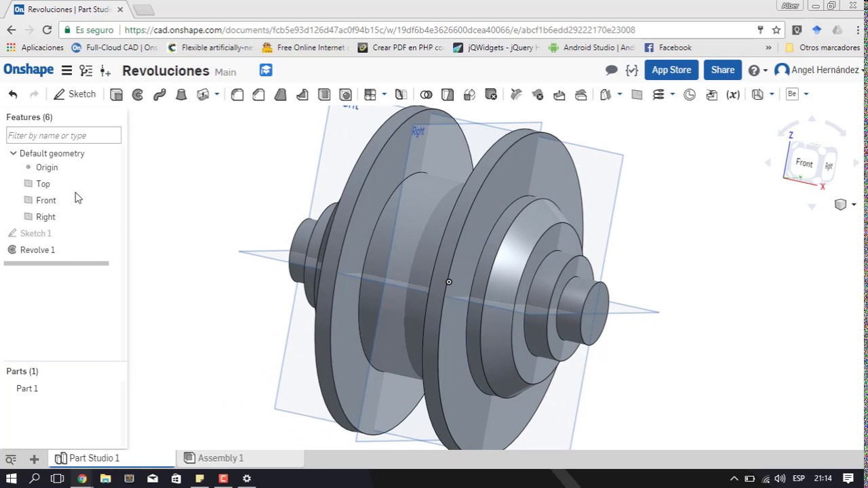868x488 pixels.
Task: Collapse Default geometry tree group
Action: pyautogui.click(x=13, y=153)
